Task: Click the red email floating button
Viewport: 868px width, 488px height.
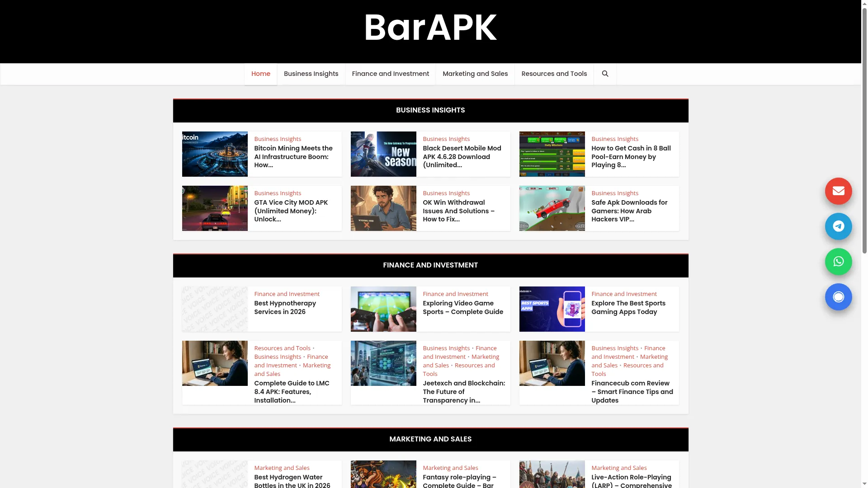Action: [x=838, y=191]
